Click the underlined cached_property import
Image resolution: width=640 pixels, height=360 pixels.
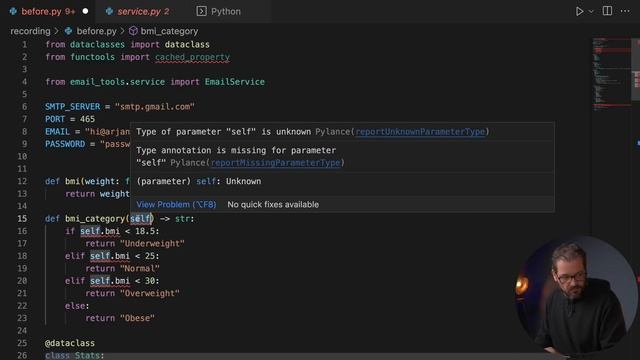pos(192,57)
